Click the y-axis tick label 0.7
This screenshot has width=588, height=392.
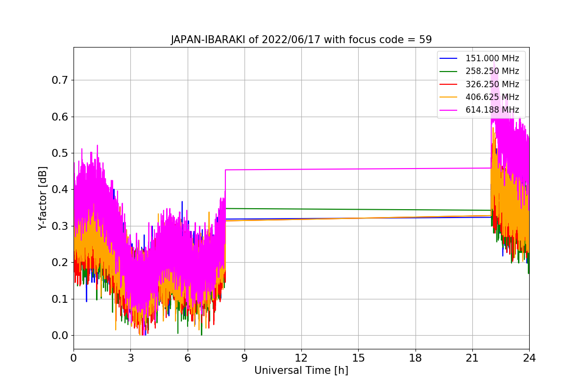click(60, 80)
